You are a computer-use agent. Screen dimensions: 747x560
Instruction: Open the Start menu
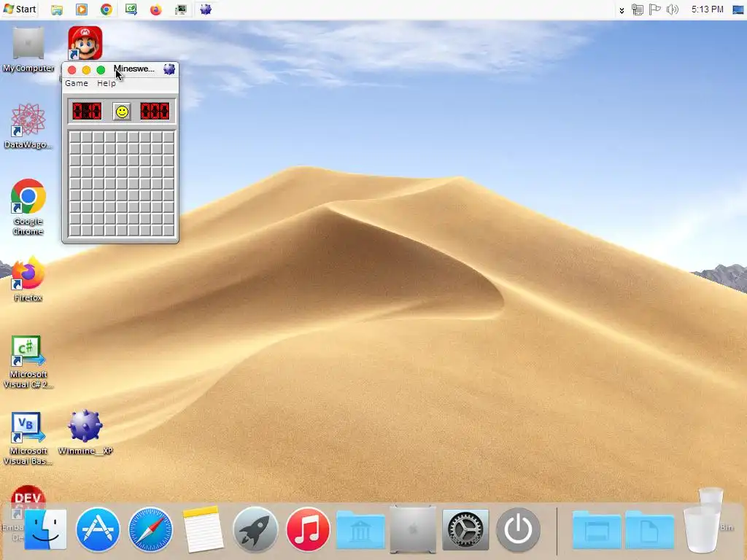point(20,9)
